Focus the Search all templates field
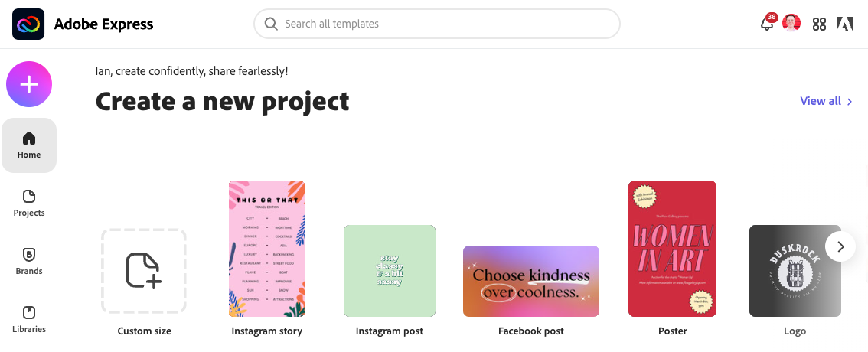 [437, 24]
